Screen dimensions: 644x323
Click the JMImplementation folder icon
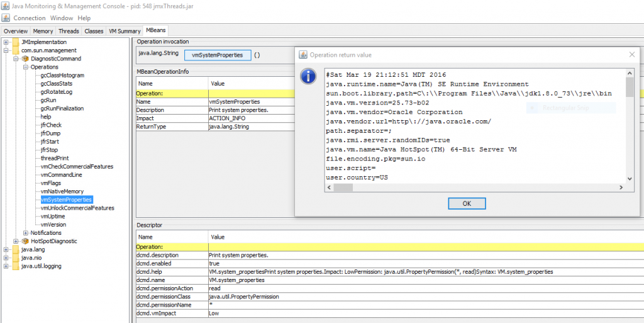pos(16,42)
